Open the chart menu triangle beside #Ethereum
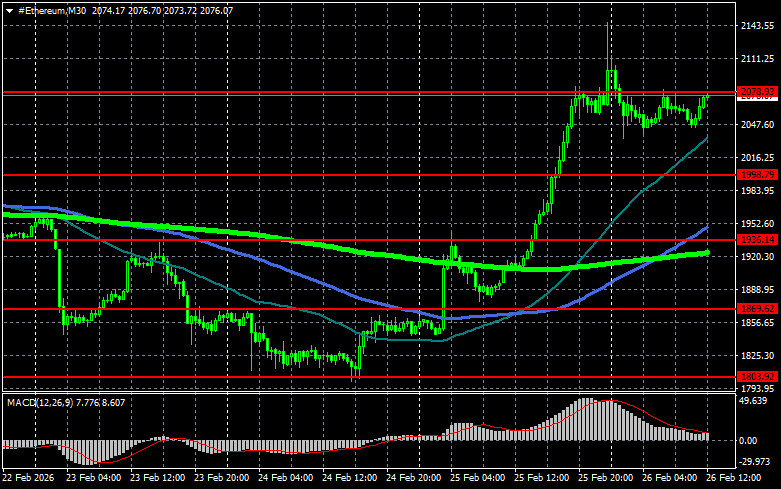781x489 pixels. pyautogui.click(x=9, y=10)
